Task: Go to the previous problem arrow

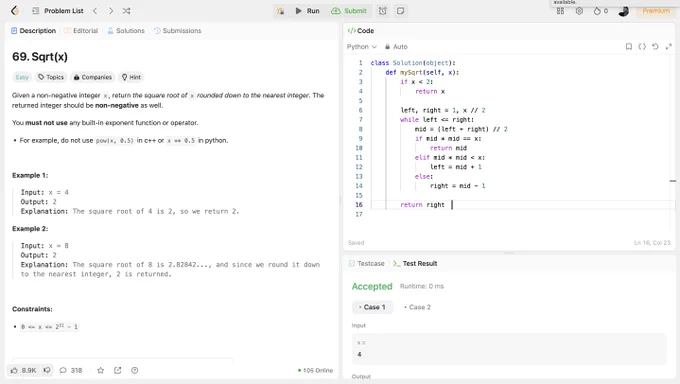Action: click(x=95, y=11)
